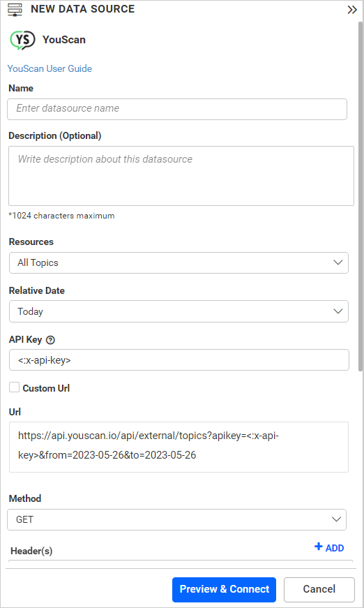Click the NEW DATA SOURCE panel title

(83, 9)
